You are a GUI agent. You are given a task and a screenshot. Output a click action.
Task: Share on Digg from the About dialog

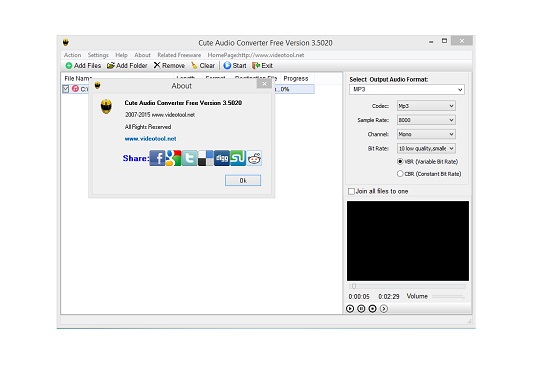click(222, 158)
